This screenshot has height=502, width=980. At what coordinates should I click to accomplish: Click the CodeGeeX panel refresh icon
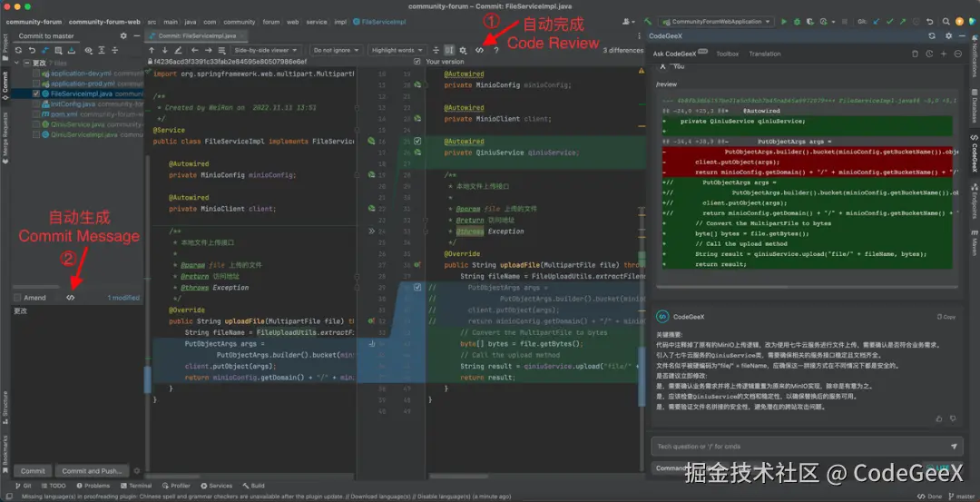tap(932, 36)
